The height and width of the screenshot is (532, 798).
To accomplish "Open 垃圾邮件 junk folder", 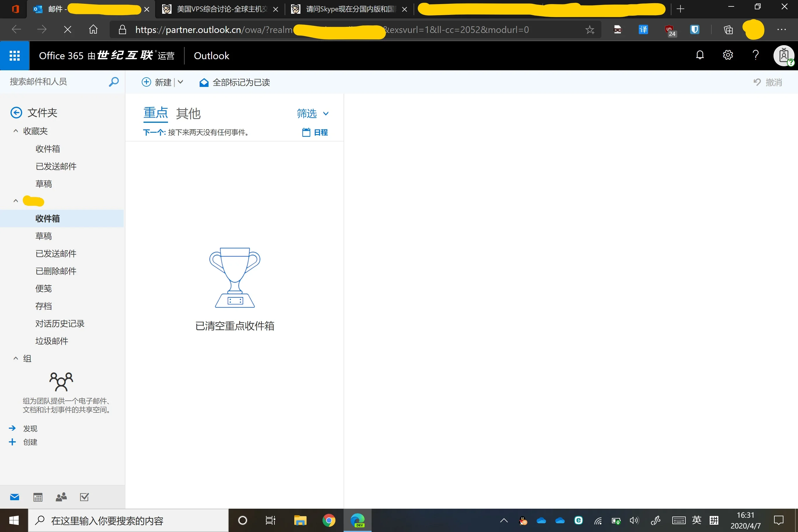I will point(52,341).
